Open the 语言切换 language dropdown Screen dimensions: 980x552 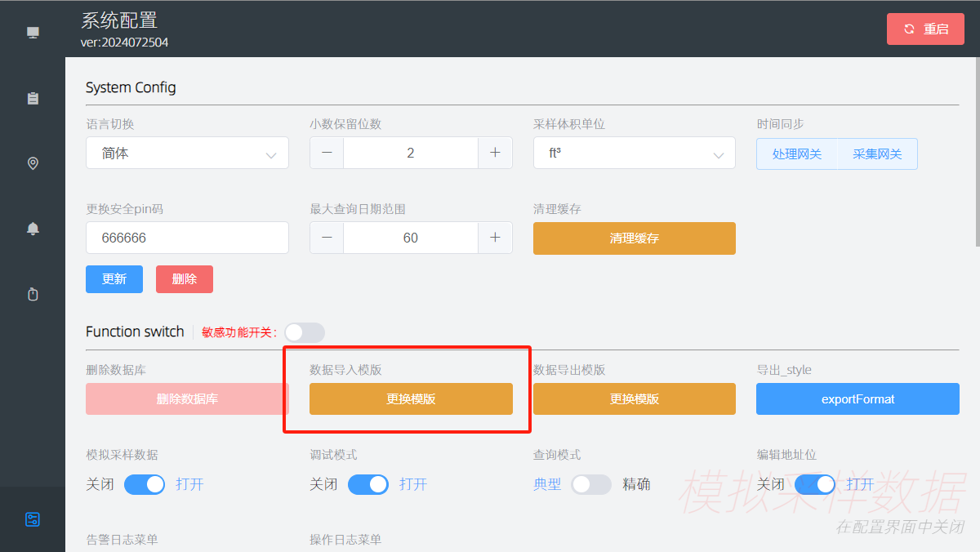[x=187, y=153]
